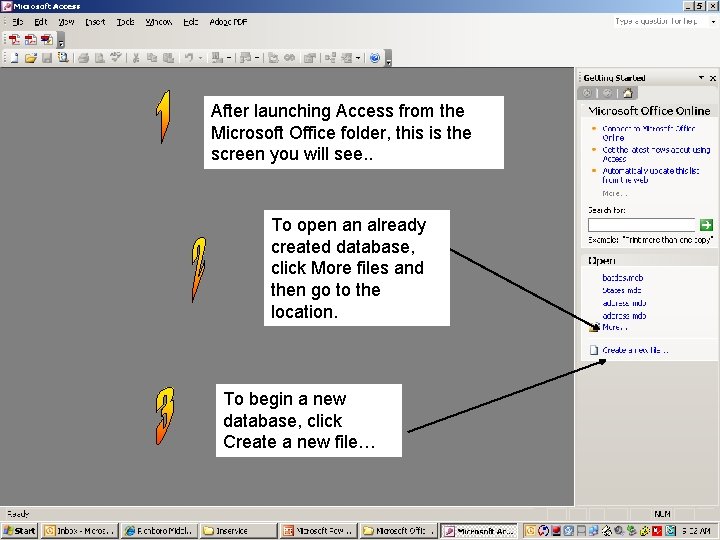Click the Open folder toolbar icon
Screen dimensions: 720x540
click(30, 58)
